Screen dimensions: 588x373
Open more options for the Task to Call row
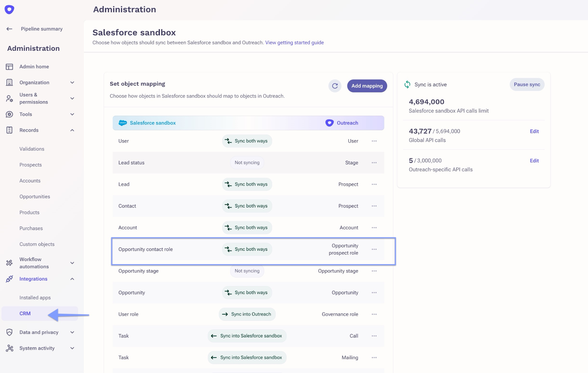click(374, 336)
